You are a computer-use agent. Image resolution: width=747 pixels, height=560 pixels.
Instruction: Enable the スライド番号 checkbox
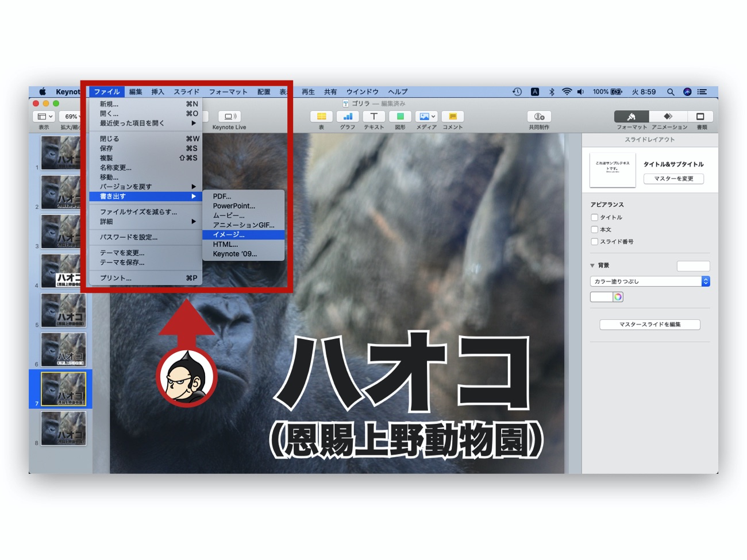pyautogui.click(x=595, y=241)
